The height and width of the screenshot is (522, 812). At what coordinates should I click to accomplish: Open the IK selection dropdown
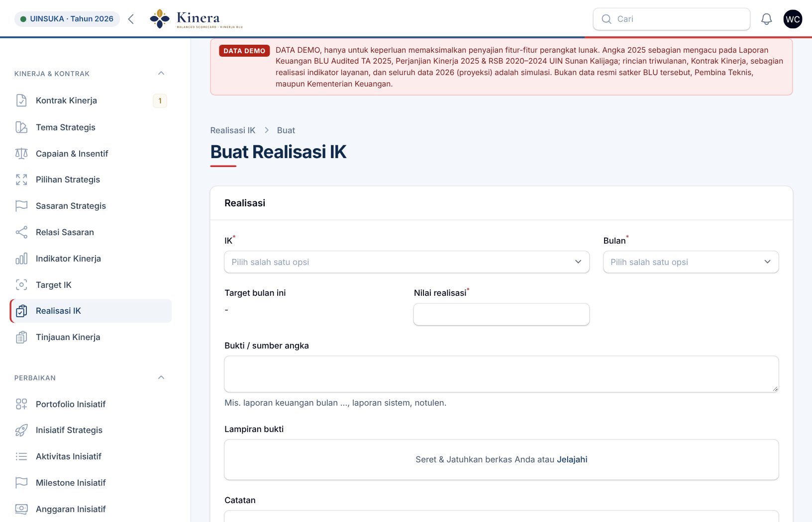pos(406,262)
